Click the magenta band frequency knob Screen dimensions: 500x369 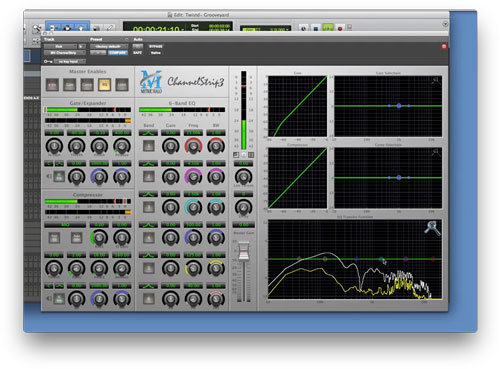193,177
